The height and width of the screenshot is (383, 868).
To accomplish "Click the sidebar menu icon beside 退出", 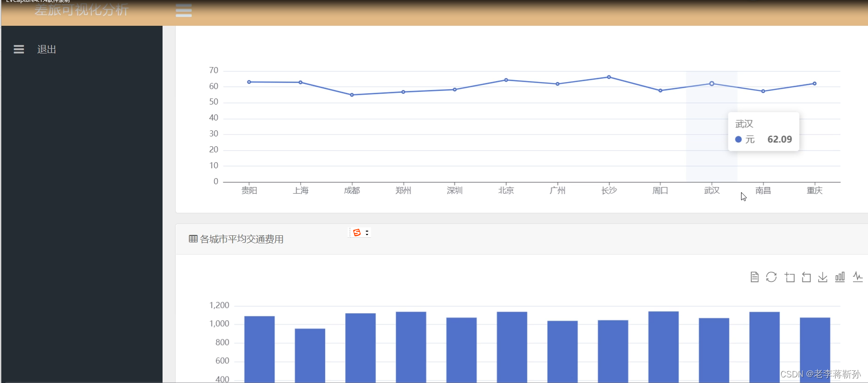I will pos(19,49).
